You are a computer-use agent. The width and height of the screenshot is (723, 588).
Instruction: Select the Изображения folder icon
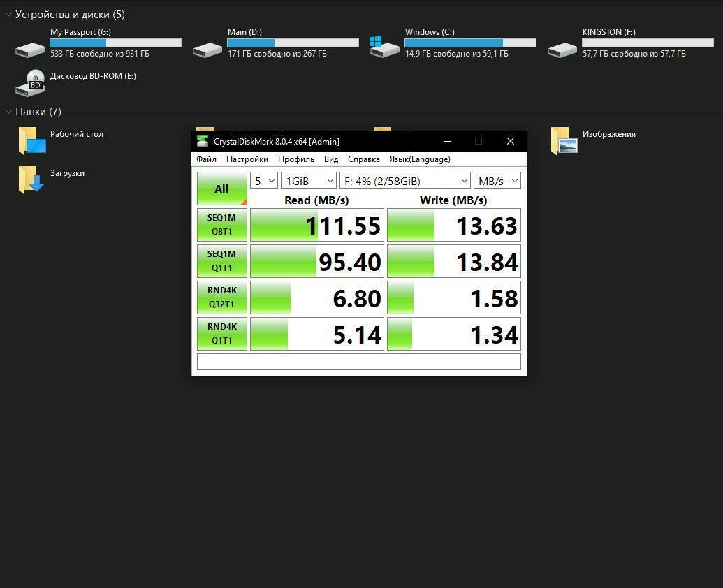[564, 141]
